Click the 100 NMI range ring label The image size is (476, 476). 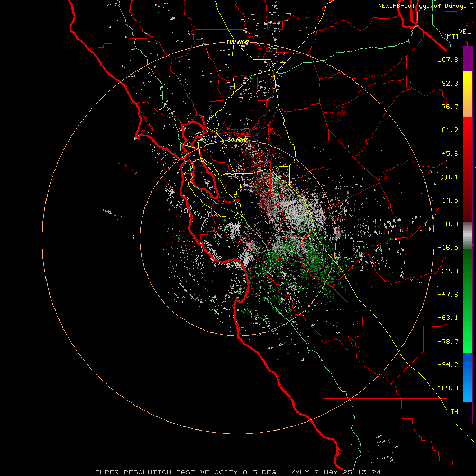point(237,42)
